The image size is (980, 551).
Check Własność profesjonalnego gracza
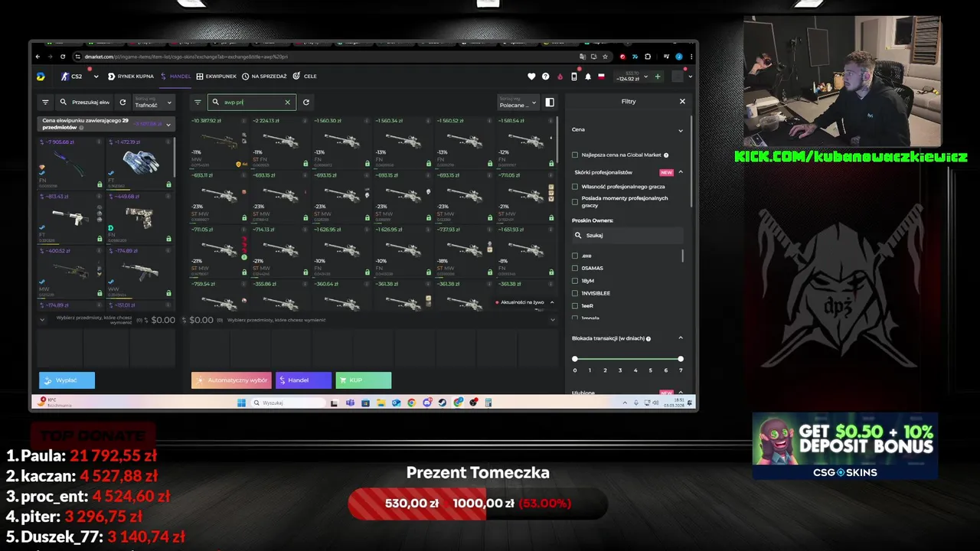pos(575,187)
